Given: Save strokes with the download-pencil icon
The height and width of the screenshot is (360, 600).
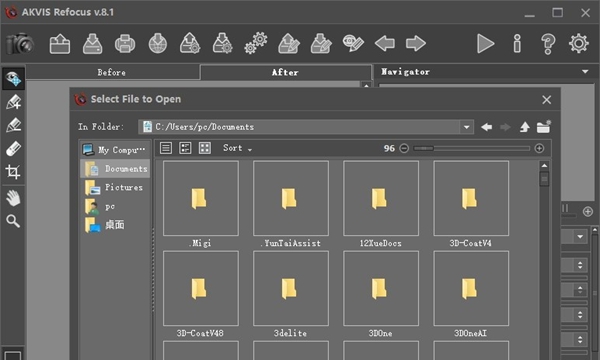Looking at the screenshot, I should click(321, 44).
